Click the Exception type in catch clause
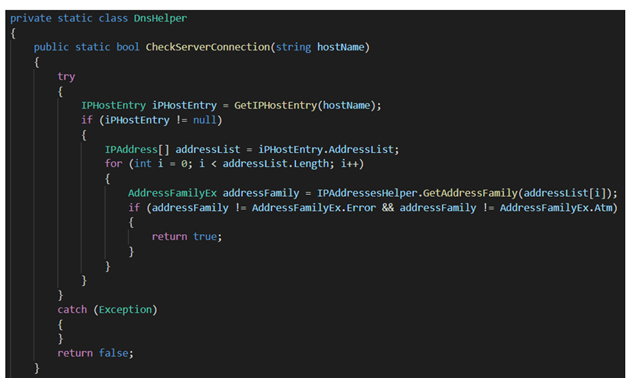This screenshot has width=628, height=380. point(125,310)
